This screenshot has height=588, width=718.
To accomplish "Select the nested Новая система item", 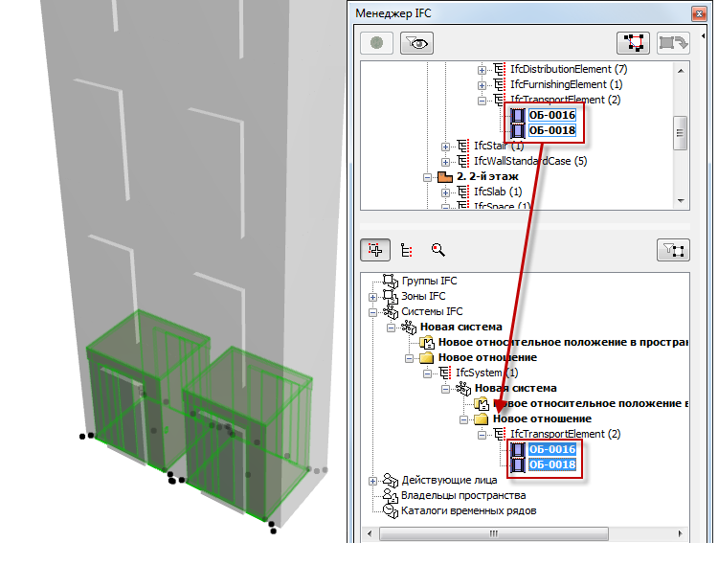I will (516, 389).
